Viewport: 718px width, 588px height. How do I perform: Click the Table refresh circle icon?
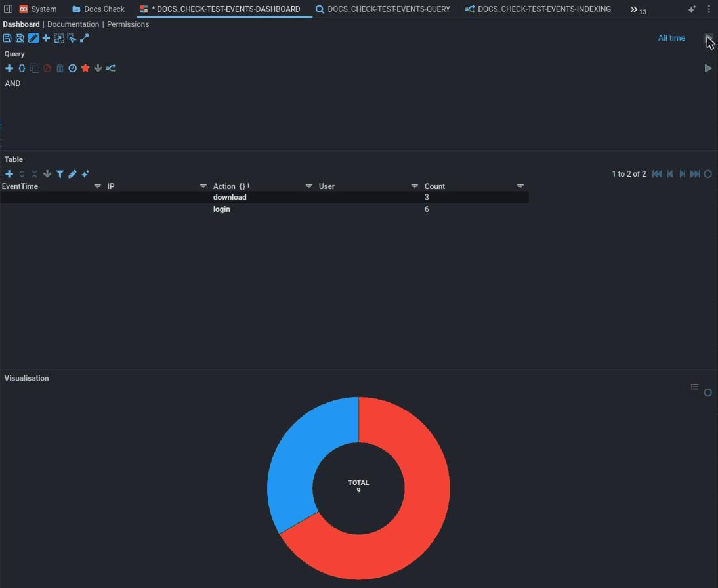click(708, 174)
